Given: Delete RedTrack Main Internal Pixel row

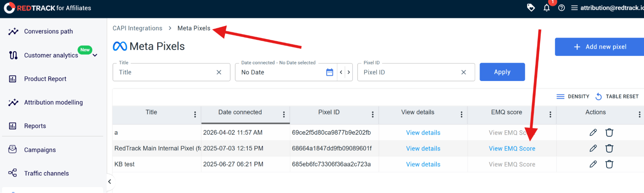Looking at the screenshot, I should (x=609, y=148).
